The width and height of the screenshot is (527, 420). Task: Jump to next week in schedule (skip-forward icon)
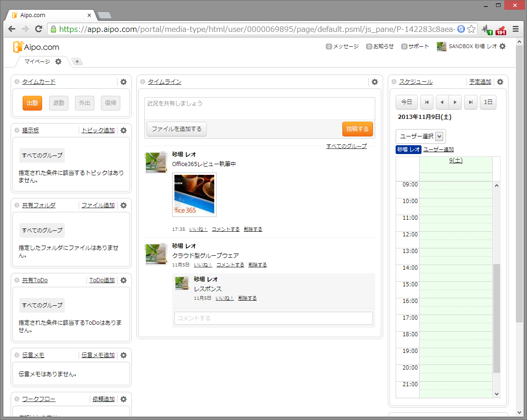471,102
